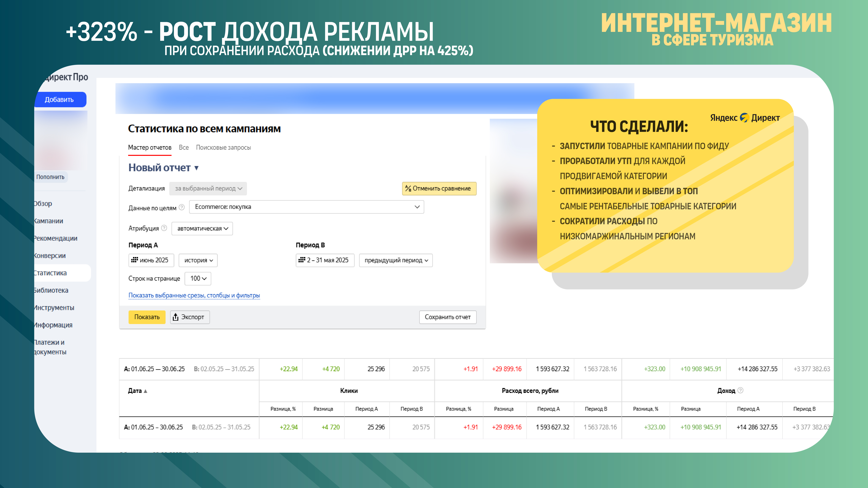Open the июнь 2025 date picker
868x488 pixels.
coord(151,260)
